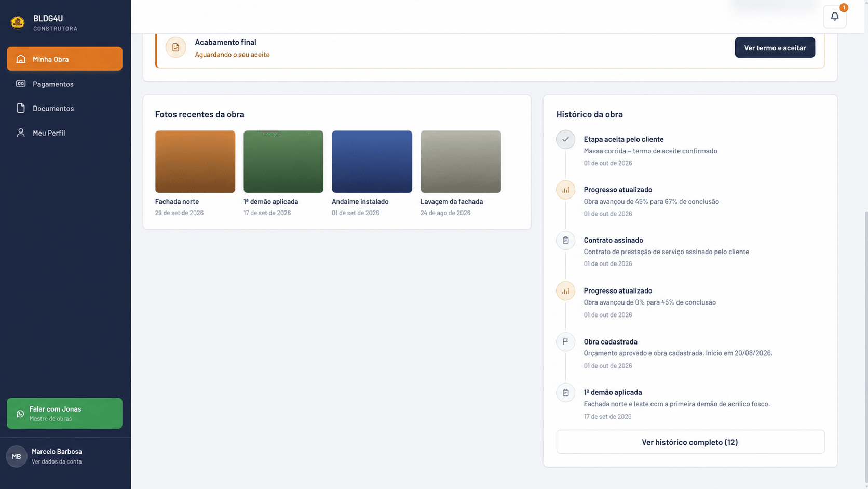The height and width of the screenshot is (489, 868).
Task: Click the MB user avatar
Action: pyautogui.click(x=17, y=456)
